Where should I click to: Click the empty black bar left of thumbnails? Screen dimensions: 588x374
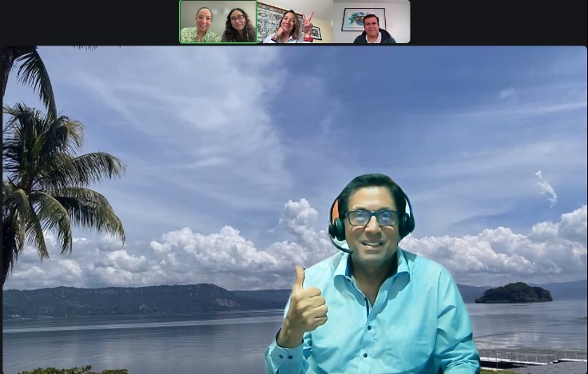pos(88,22)
